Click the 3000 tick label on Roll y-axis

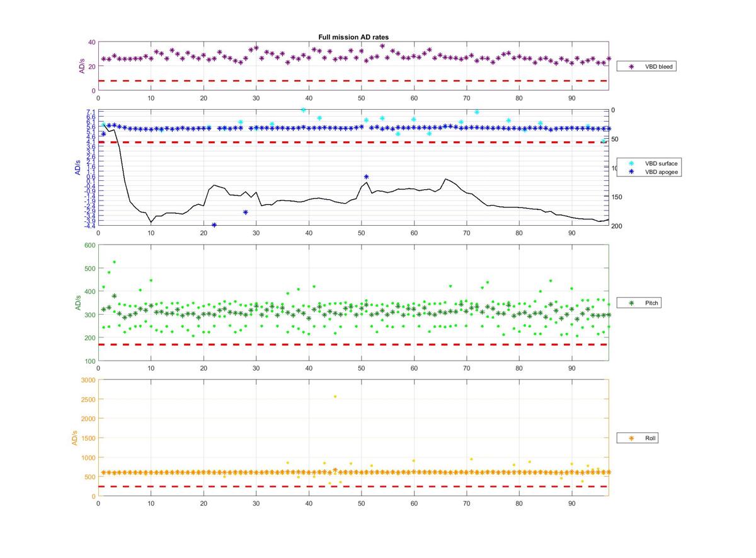[x=87, y=380]
